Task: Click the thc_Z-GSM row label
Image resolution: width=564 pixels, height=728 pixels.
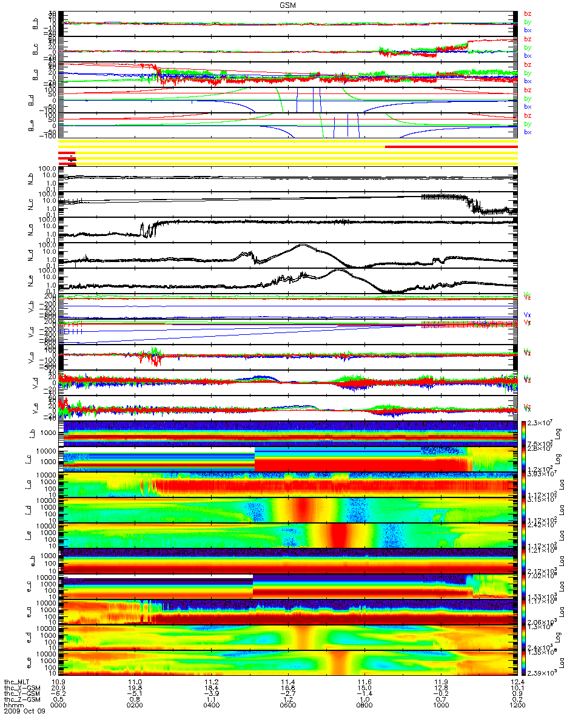Action: pos(22,699)
